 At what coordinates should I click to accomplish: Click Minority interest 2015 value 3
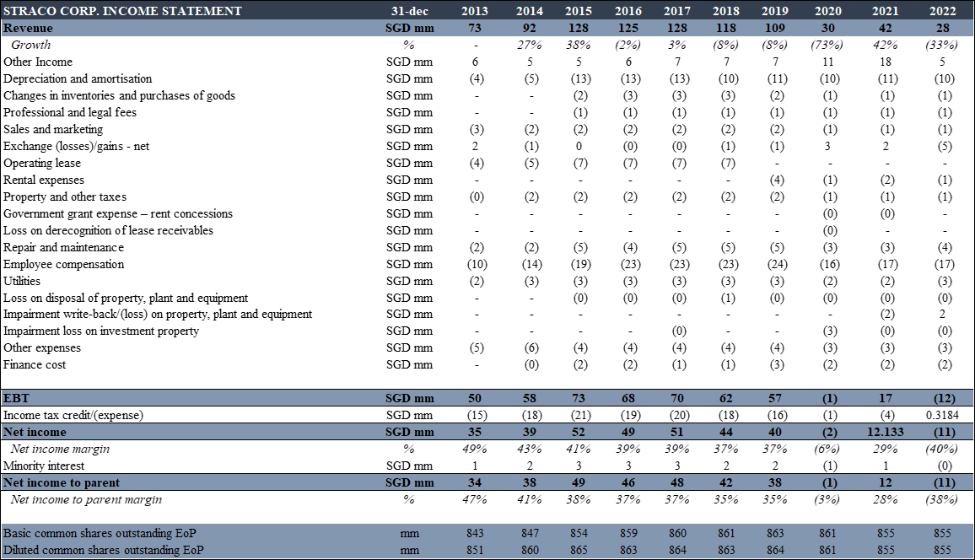(x=579, y=465)
